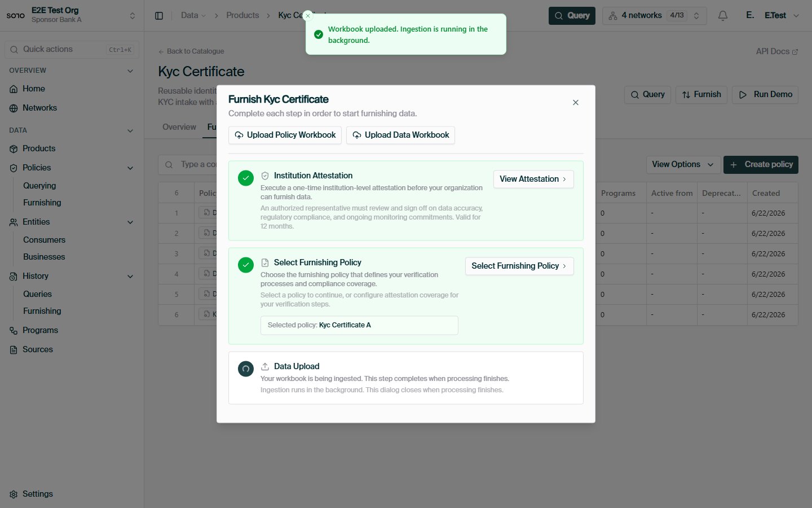The image size is (812, 508).
Task: Open Querying under Policies
Action: click(39, 186)
